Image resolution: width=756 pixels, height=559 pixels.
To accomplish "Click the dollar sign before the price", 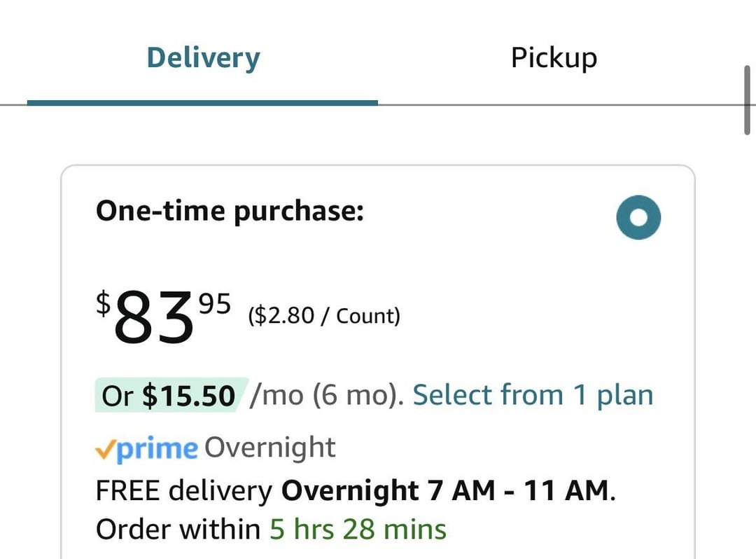I will tap(104, 303).
